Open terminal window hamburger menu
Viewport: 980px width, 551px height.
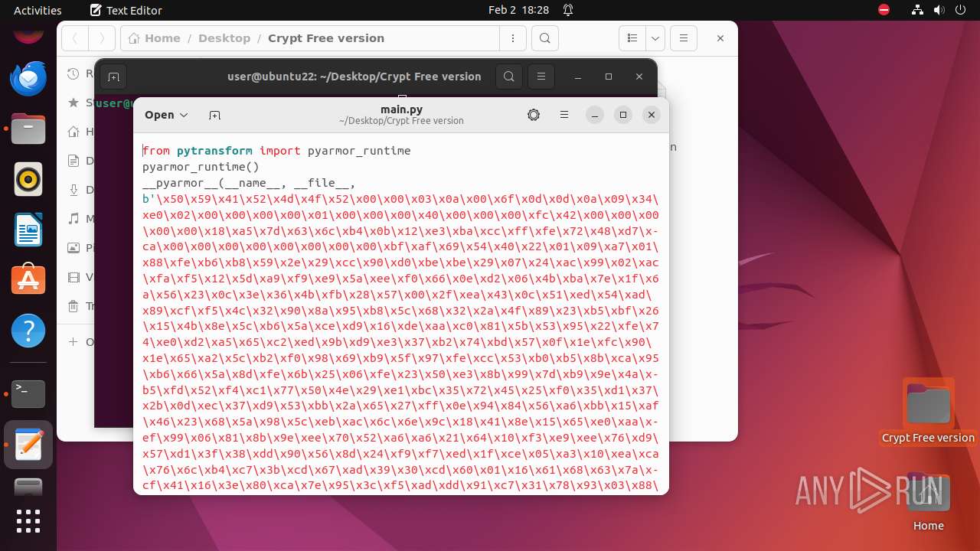(541, 77)
